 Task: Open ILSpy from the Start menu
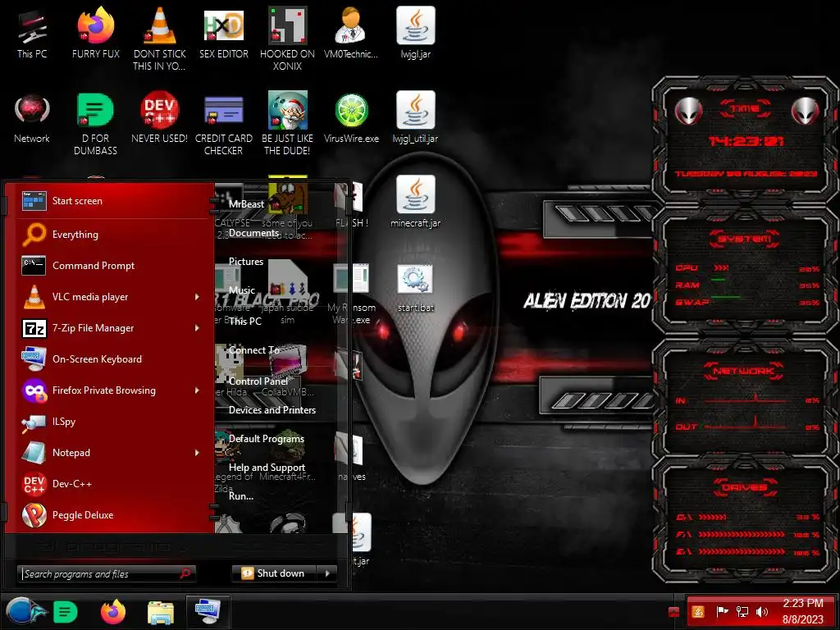pyautogui.click(x=111, y=422)
